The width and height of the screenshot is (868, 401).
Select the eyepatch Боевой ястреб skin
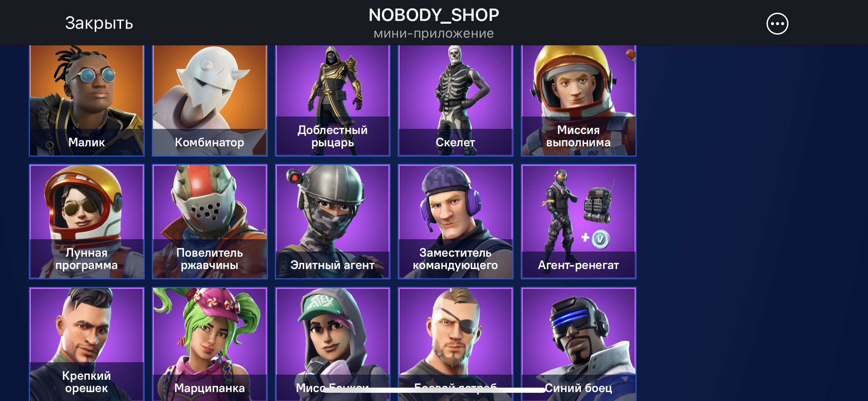point(455,344)
